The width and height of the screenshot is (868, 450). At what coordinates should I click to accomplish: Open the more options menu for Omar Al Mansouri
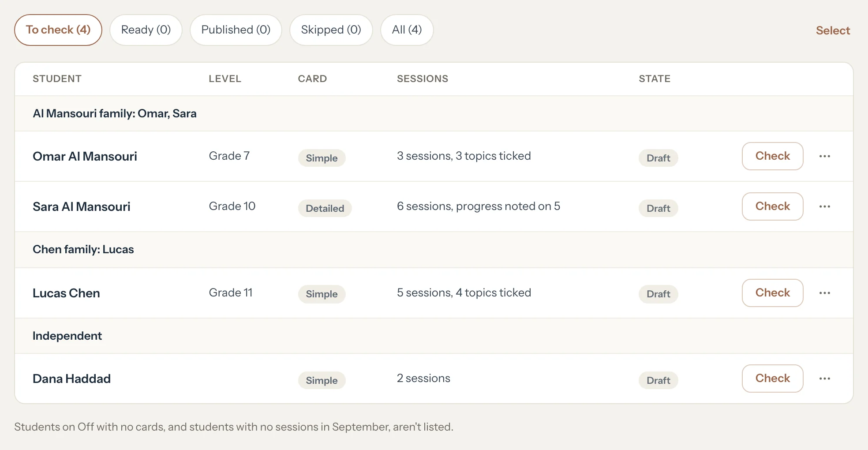coord(824,156)
